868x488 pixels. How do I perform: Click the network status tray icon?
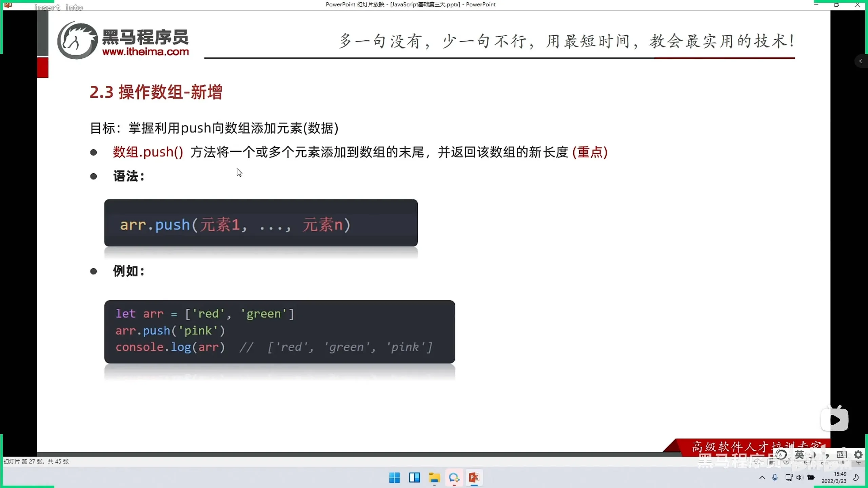[789, 477]
